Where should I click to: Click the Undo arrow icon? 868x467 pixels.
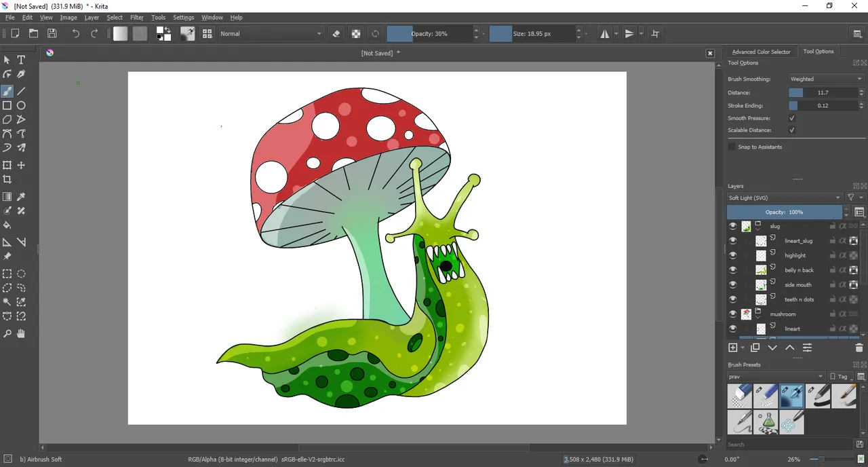tap(75, 33)
